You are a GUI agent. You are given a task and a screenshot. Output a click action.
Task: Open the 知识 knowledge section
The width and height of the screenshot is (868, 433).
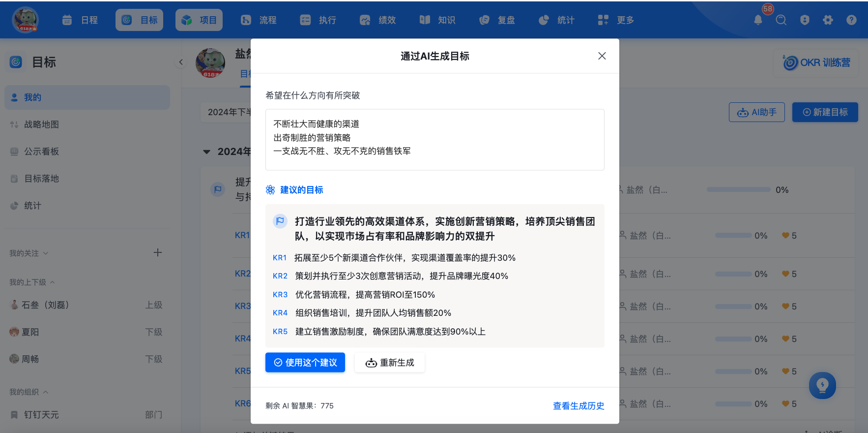coord(437,20)
